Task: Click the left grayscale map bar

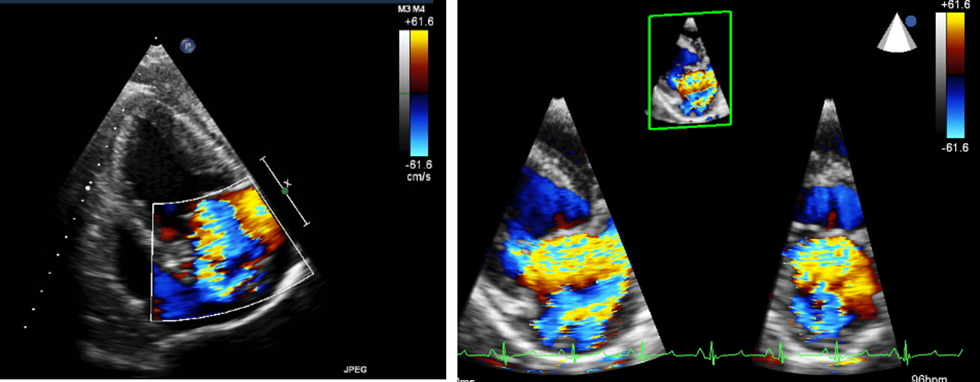Action: click(403, 93)
